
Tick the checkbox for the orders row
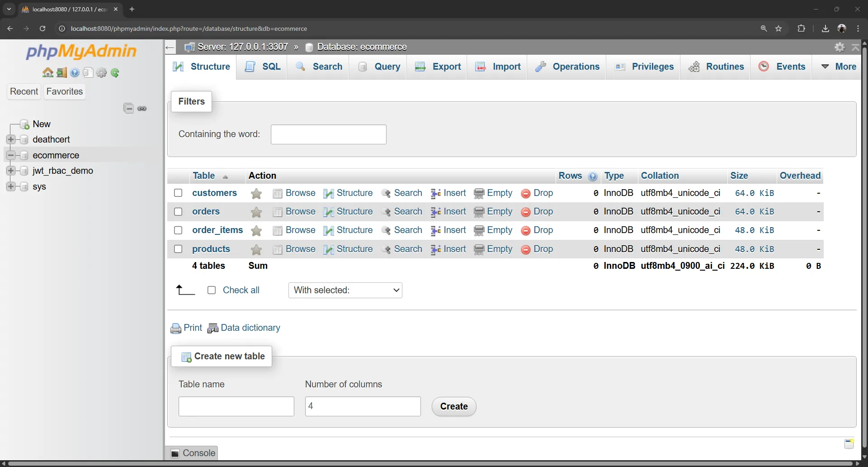pos(178,211)
